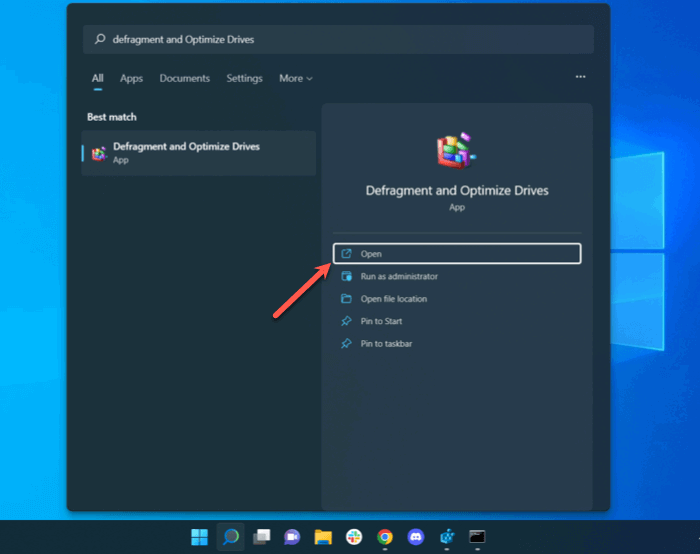Viewport: 700px width, 554px height.
Task: Open Discord from the taskbar
Action: pyautogui.click(x=416, y=537)
